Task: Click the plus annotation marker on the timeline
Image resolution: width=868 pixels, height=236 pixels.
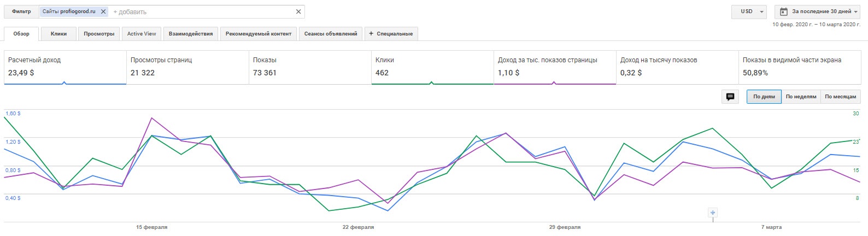Action: pos(713,213)
